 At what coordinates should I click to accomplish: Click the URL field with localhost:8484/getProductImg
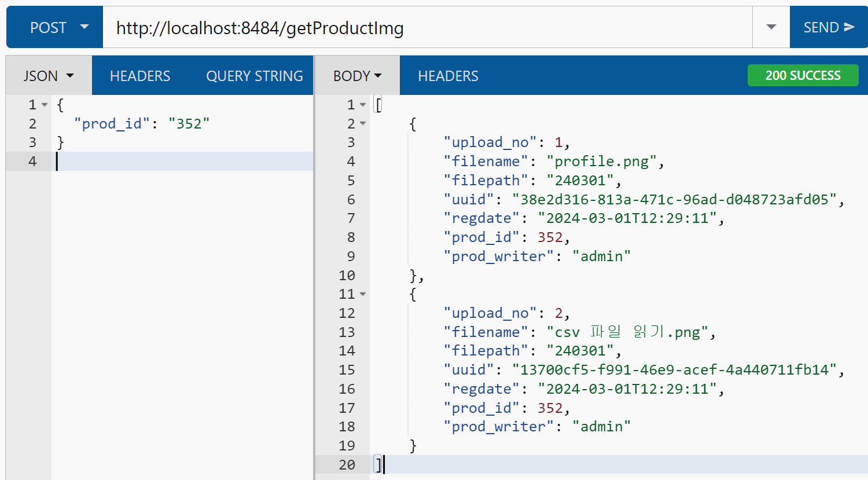click(x=427, y=27)
